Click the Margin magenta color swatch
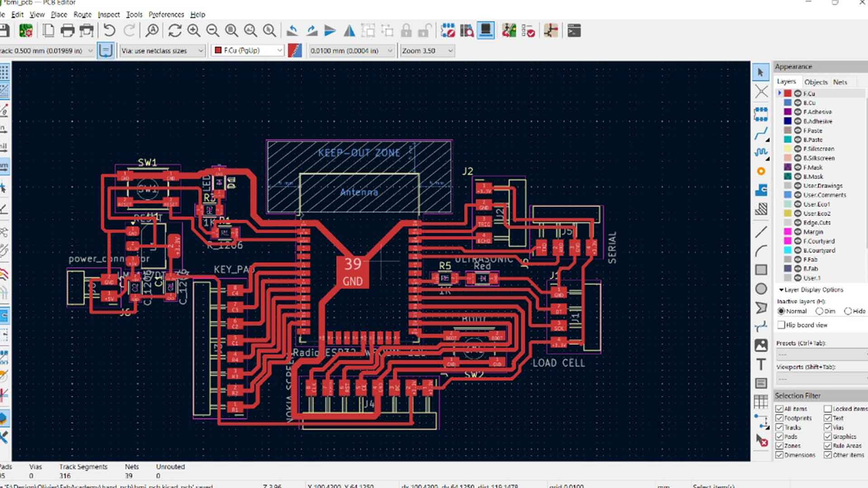Screen dimensions: 868x488 (788, 232)
